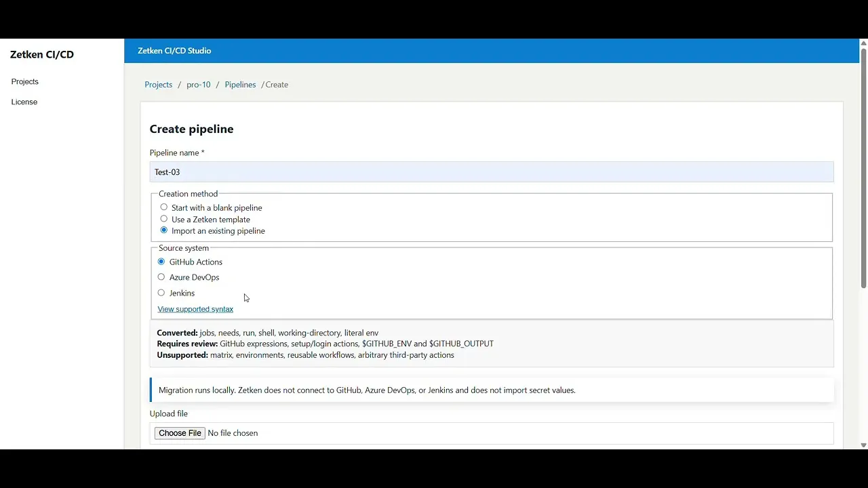This screenshot has width=868, height=488.
Task: Click the 'Zetken CI/CD Studio' header title
Action: [x=174, y=51]
